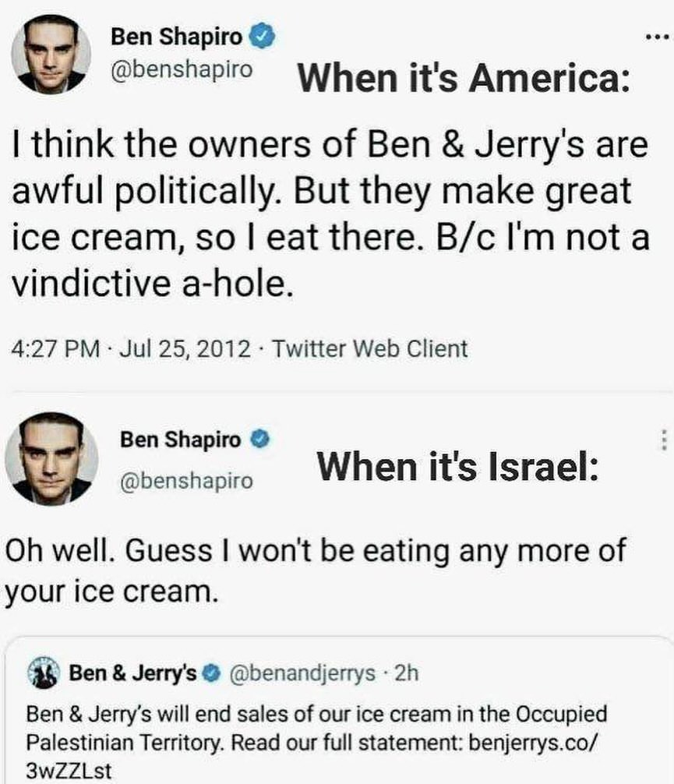This screenshot has height=784, width=674.
Task: Open the second tweet's Ben Shapiro display name
Action: pyautogui.click(x=180, y=440)
